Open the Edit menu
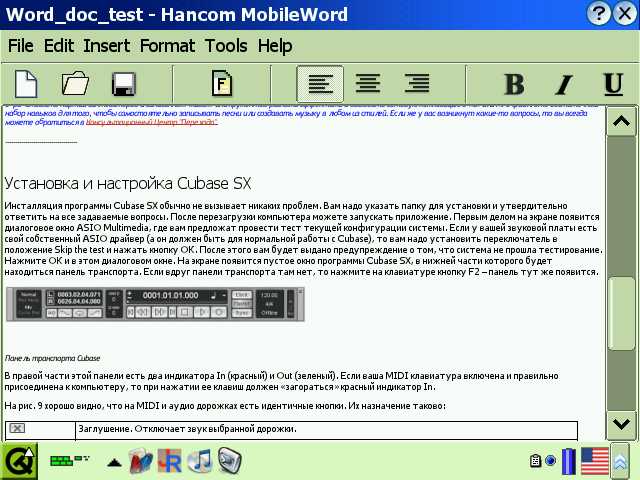640x480 pixels. point(59,45)
